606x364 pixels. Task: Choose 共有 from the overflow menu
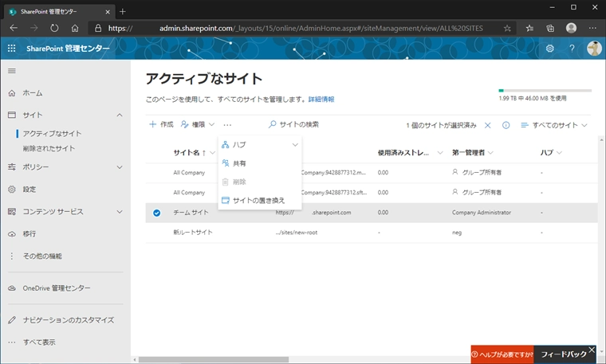point(260,163)
